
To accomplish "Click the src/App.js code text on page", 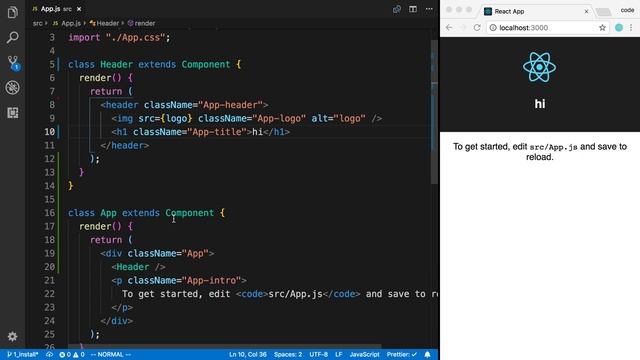I will [x=553, y=147].
